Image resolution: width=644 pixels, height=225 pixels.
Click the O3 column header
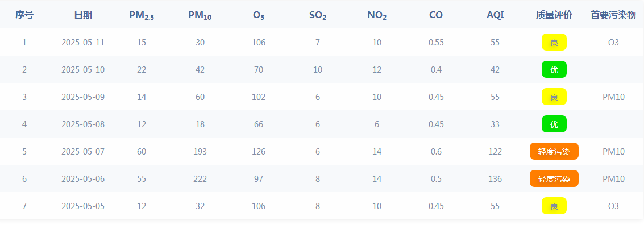[259, 15]
